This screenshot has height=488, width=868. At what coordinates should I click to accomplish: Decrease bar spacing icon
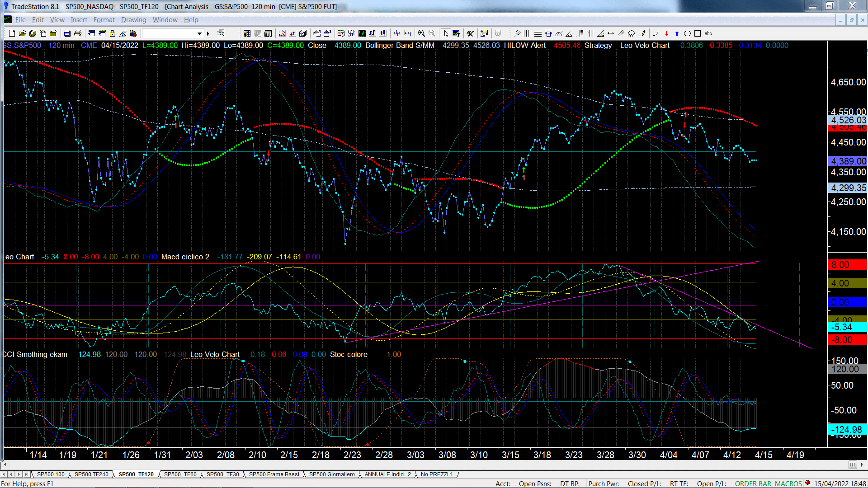point(397,33)
